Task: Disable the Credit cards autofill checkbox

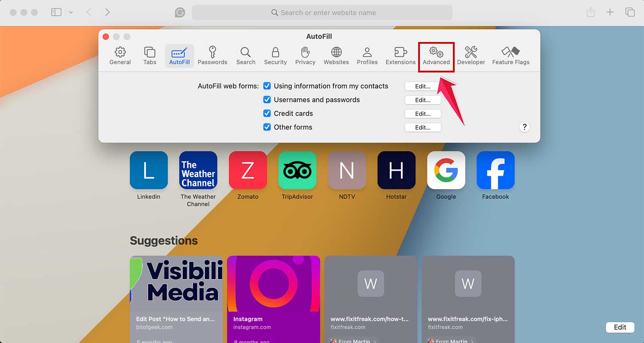Action: pyautogui.click(x=267, y=113)
